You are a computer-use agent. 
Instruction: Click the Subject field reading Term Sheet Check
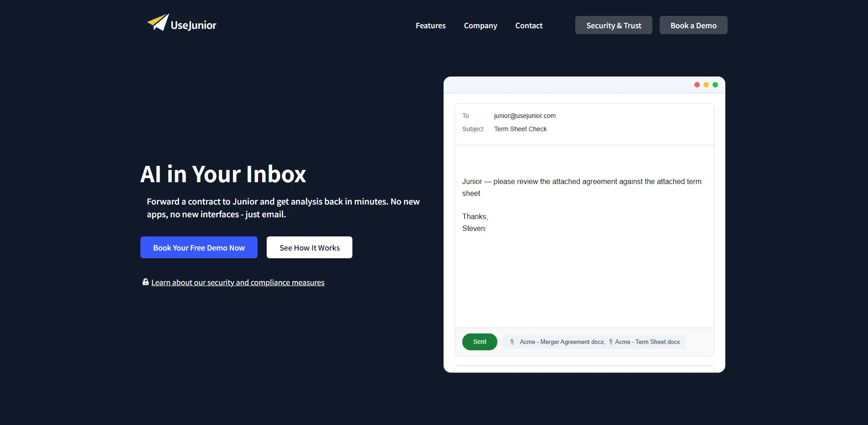coord(520,129)
